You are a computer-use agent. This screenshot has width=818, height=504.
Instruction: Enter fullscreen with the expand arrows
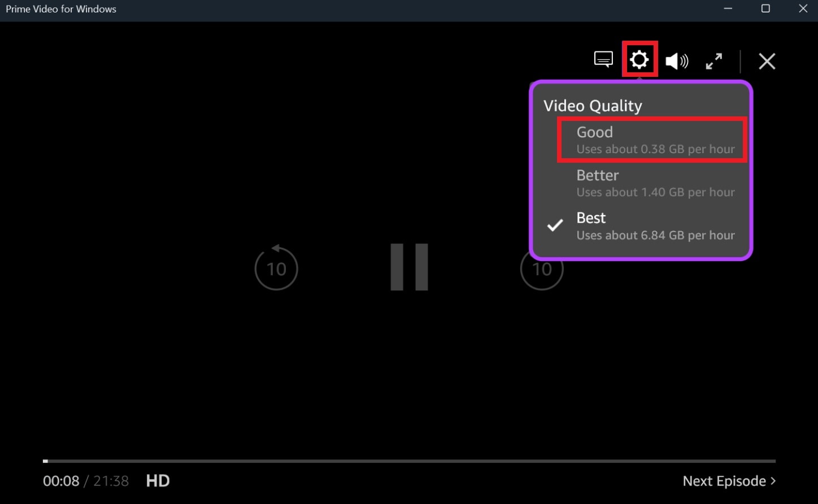(x=714, y=61)
